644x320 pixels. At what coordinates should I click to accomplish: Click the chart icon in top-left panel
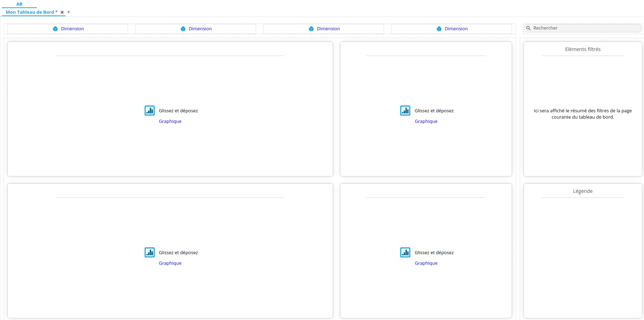150,111
